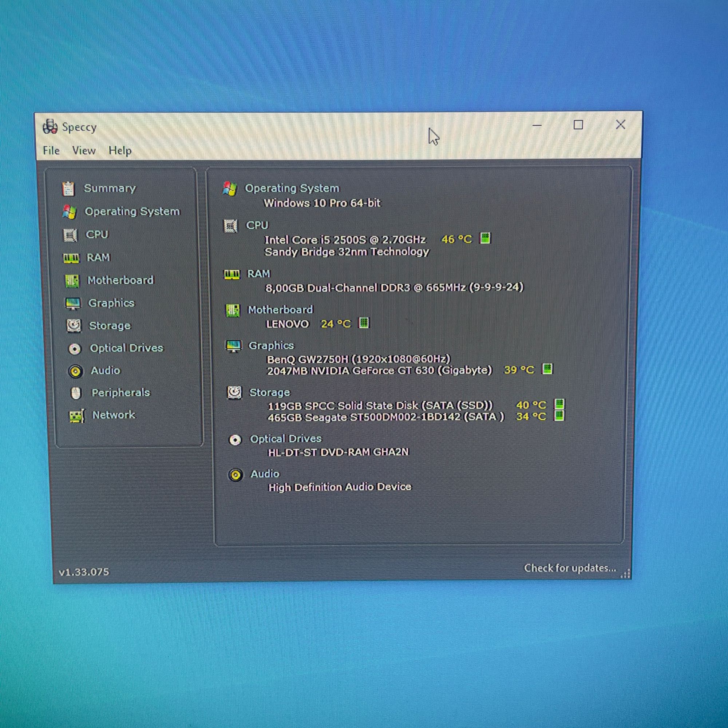Click the 'HL-DT-ST DVD-RAM GHA2N' text

[339, 452]
